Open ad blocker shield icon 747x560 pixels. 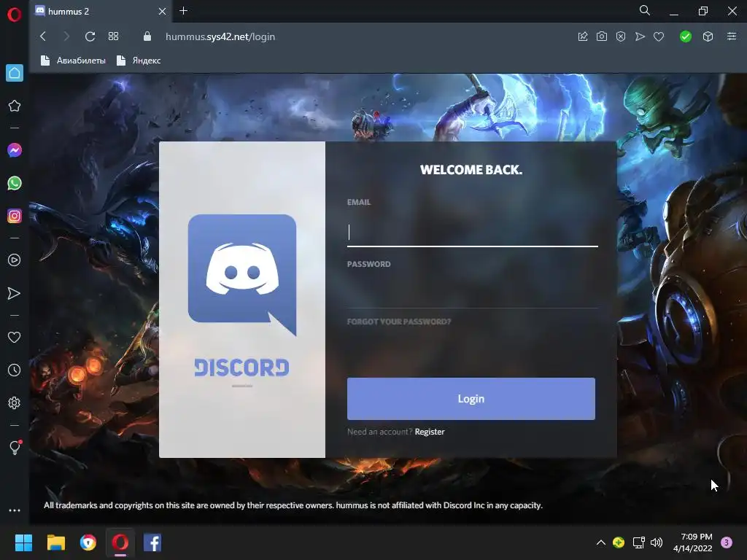tap(621, 36)
